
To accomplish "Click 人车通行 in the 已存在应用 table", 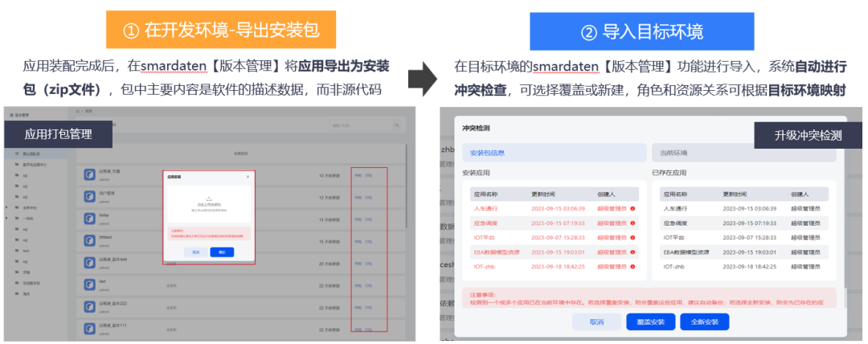I will (675, 209).
